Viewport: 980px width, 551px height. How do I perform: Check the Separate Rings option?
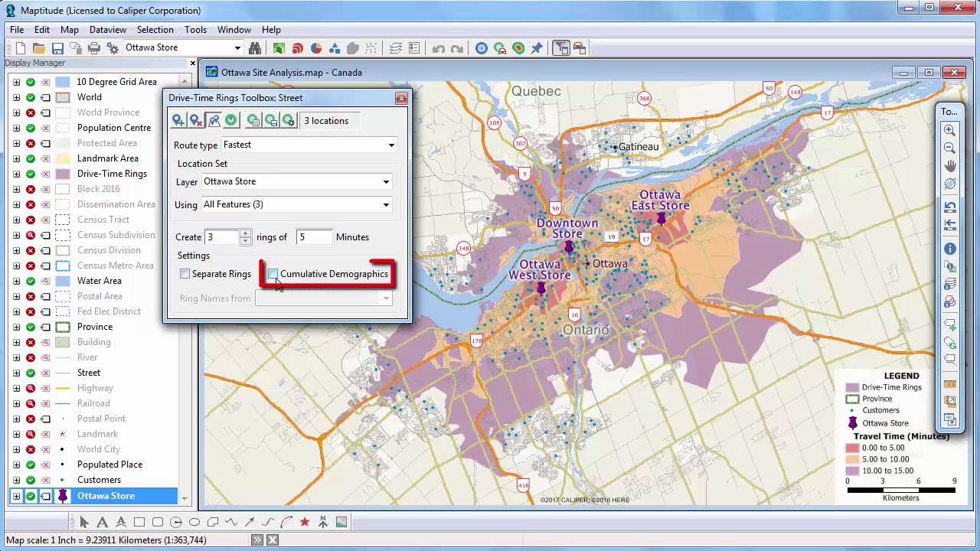185,274
